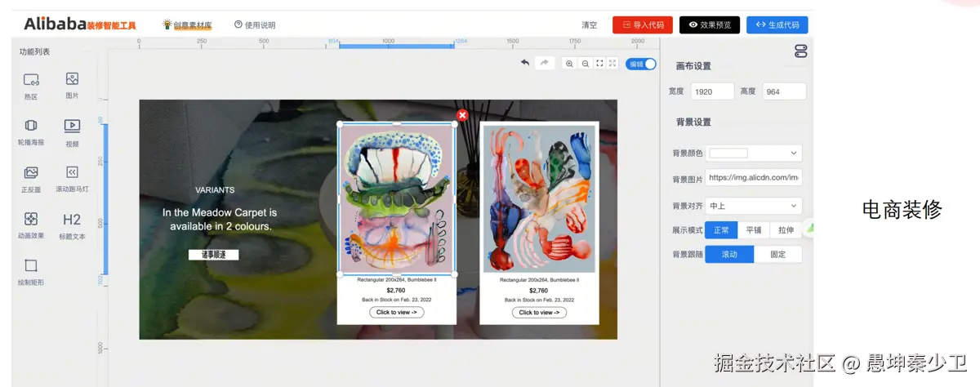Delete selected image with red X
Image resolution: width=980 pixels, height=387 pixels.
pos(462,116)
